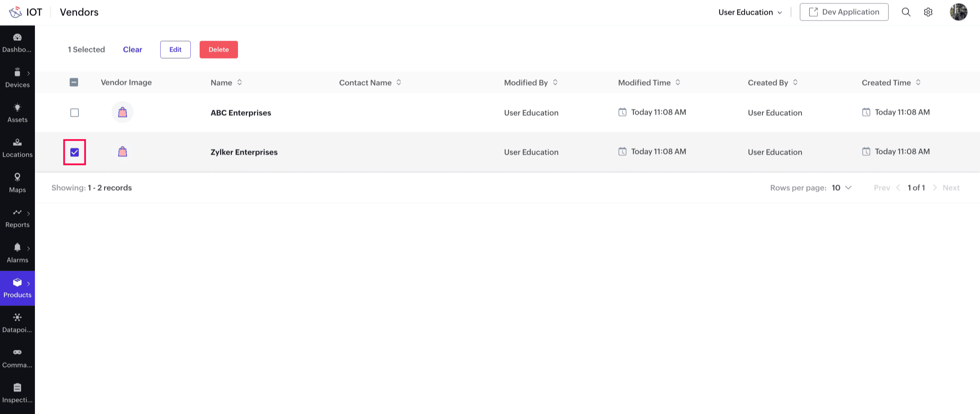Open the Dashboard sidebar icon
Screen dimensions: 980x414
(17, 38)
